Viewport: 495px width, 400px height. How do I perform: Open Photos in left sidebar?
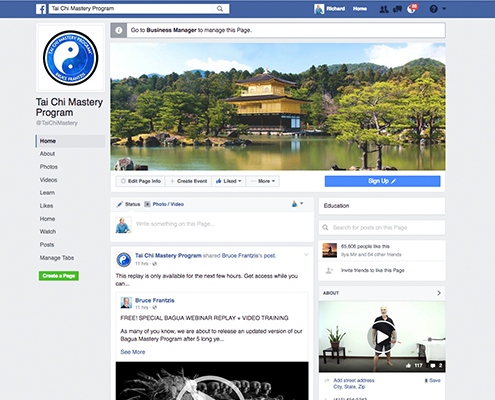click(49, 167)
